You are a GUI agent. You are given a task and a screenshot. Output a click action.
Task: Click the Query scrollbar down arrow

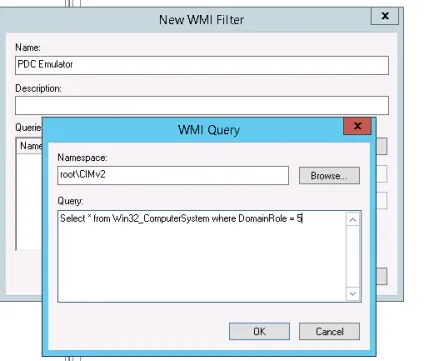pyautogui.click(x=353, y=294)
